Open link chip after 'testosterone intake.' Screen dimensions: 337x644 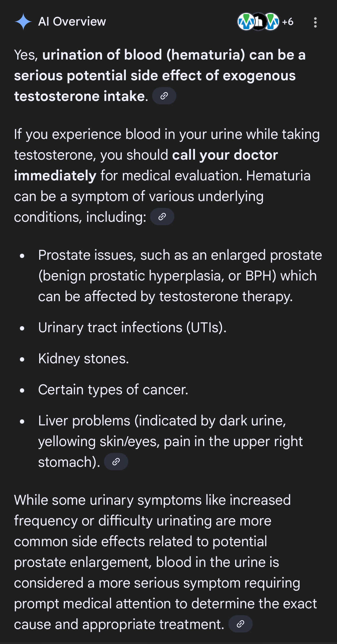pyautogui.click(x=164, y=96)
